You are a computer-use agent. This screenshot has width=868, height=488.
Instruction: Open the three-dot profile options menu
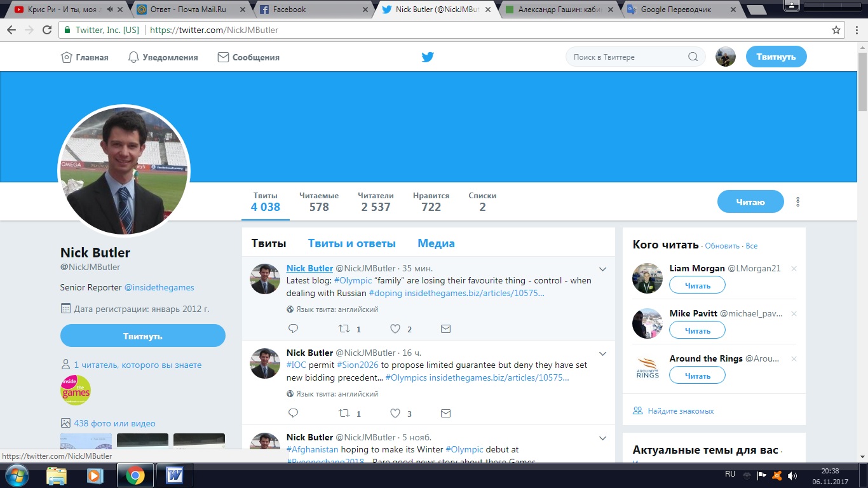797,201
